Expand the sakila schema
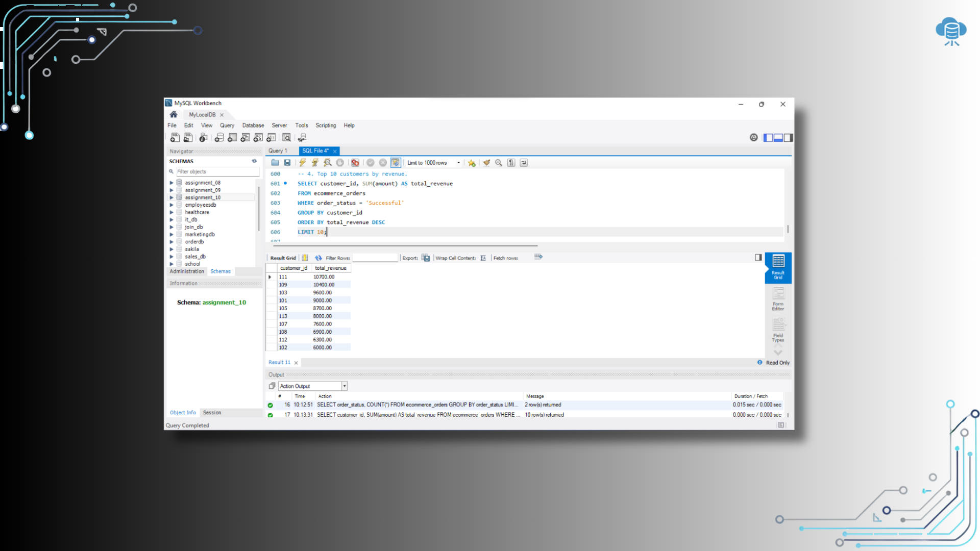The width and height of the screenshot is (980, 551). click(x=171, y=249)
